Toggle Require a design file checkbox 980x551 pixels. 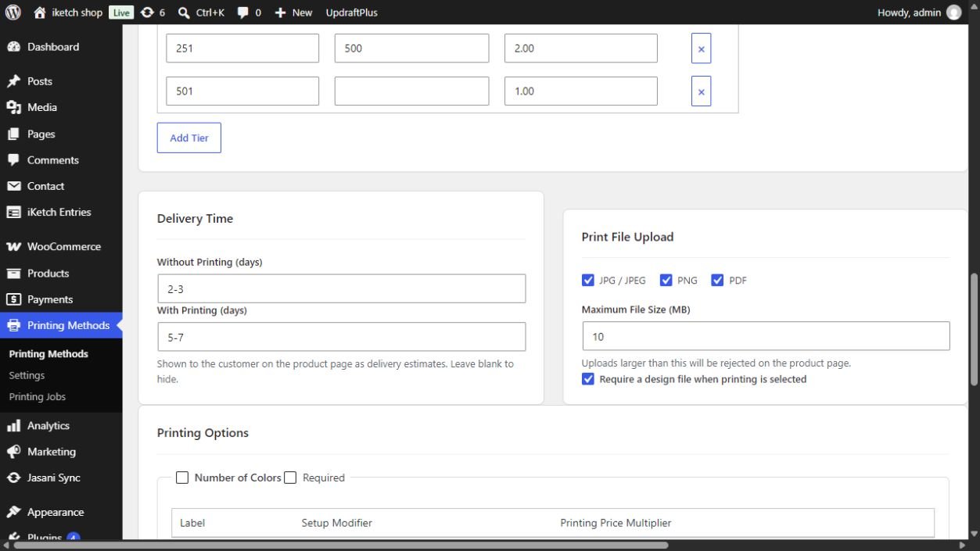tap(588, 379)
